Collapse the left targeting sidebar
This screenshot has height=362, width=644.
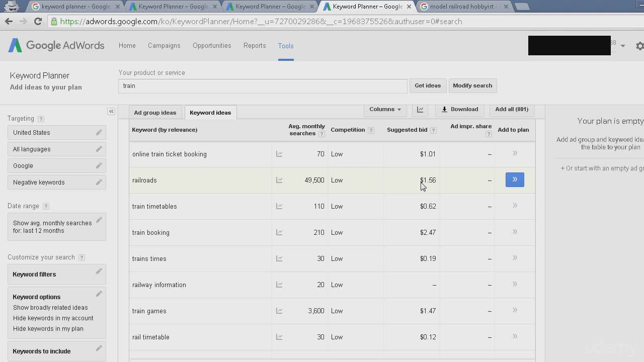click(x=111, y=112)
